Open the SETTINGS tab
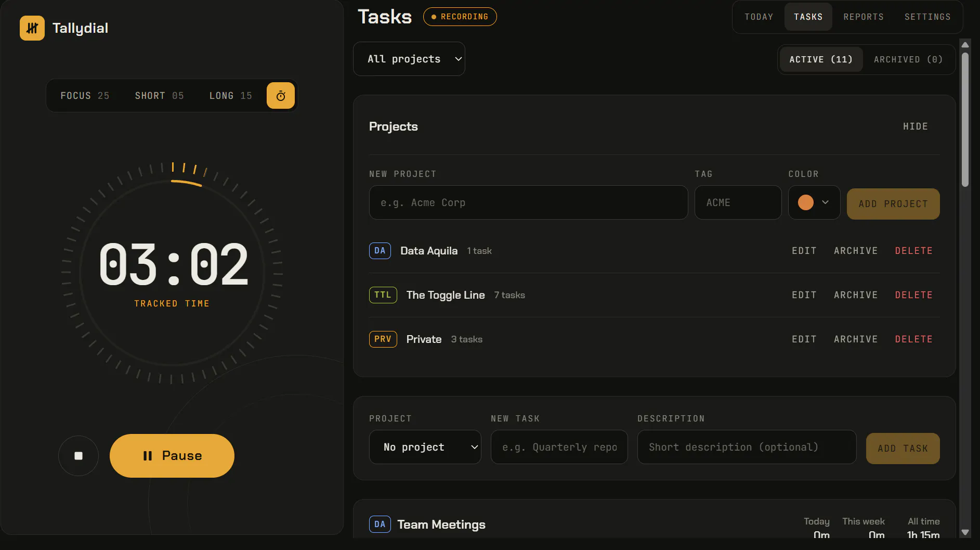980x550 pixels. [927, 17]
